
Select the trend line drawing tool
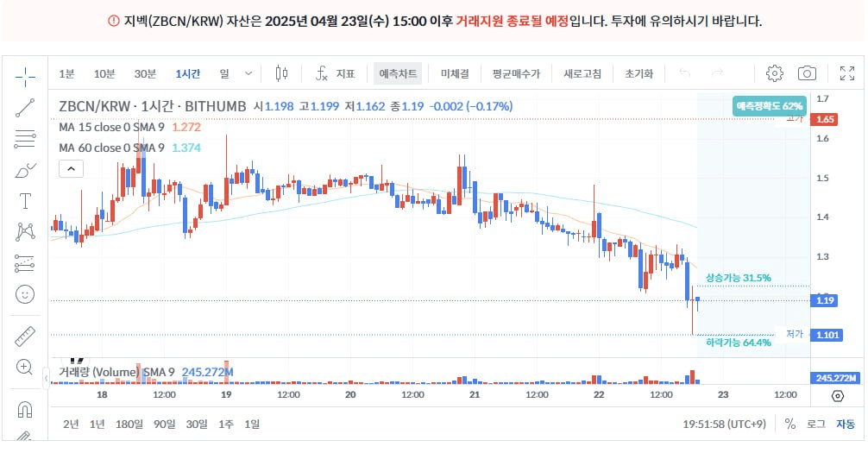pyautogui.click(x=25, y=108)
